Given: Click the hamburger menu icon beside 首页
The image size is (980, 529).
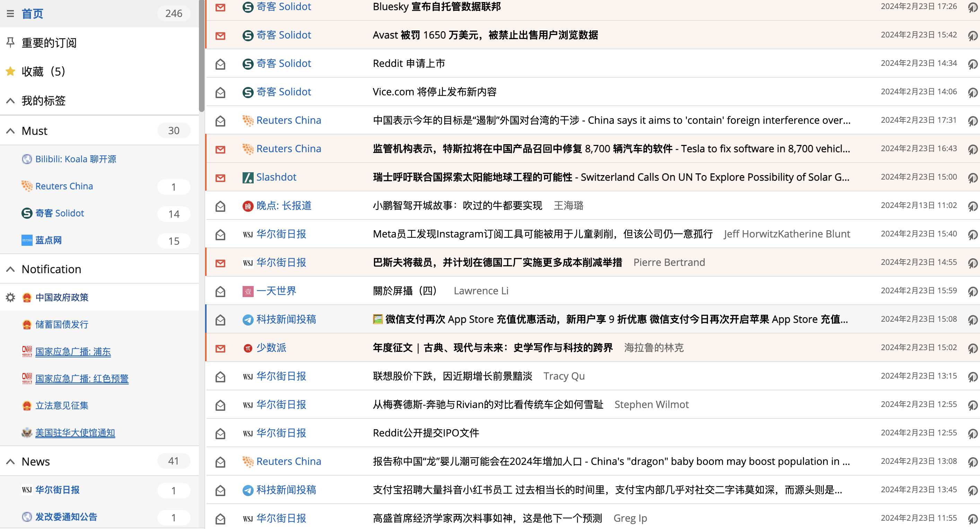Looking at the screenshot, I should (10, 14).
